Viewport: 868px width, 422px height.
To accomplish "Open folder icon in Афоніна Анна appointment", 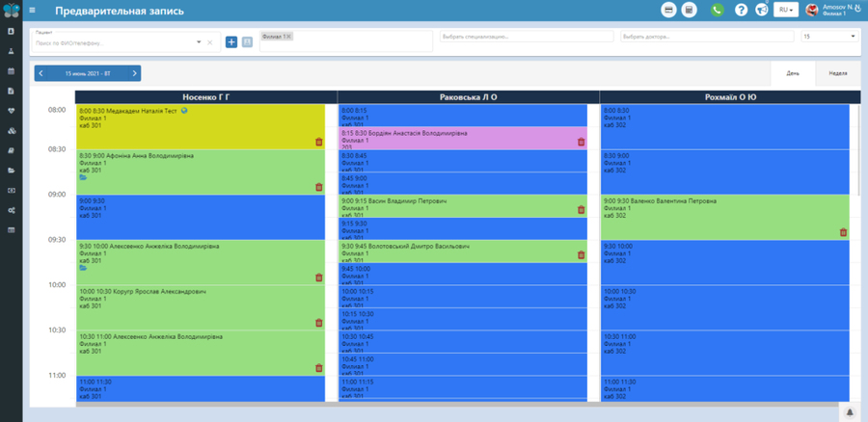I will [x=83, y=178].
